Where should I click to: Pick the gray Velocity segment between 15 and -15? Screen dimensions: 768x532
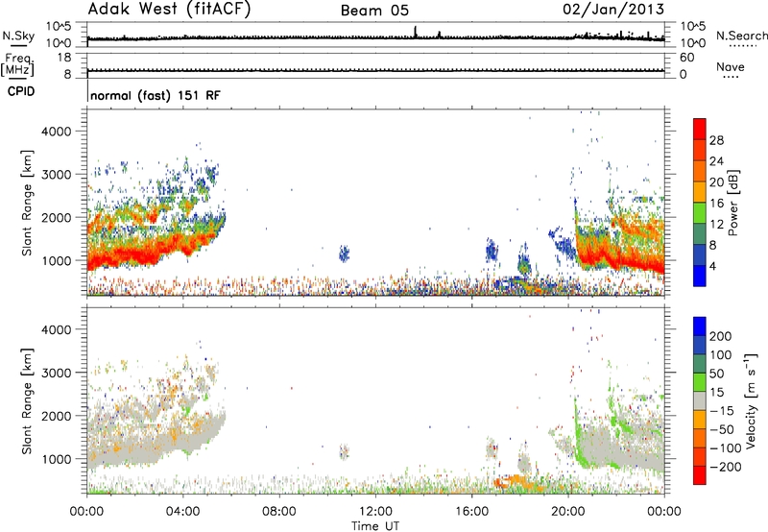click(x=700, y=400)
